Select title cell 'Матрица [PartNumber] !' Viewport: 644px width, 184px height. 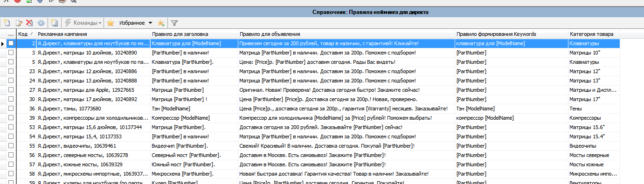194,99
